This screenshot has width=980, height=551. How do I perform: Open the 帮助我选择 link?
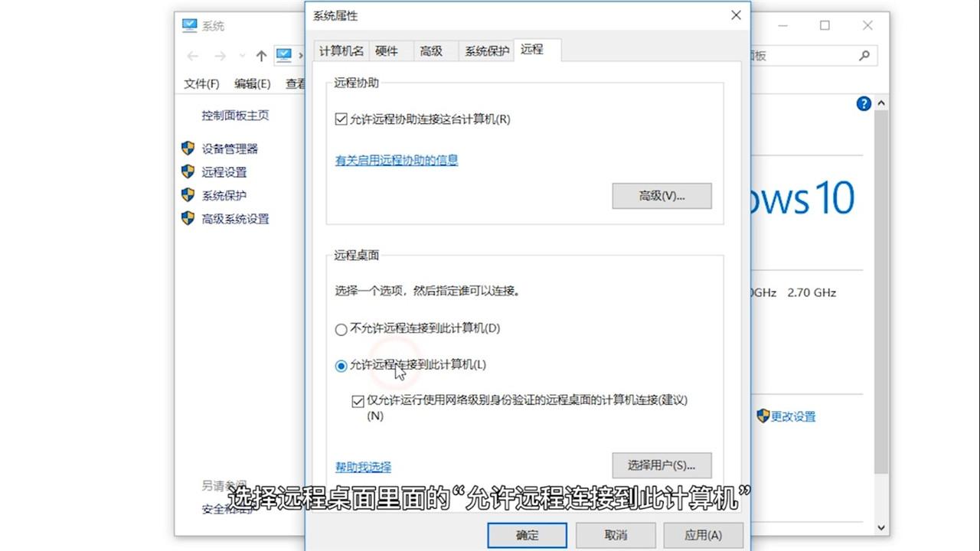pyautogui.click(x=363, y=467)
